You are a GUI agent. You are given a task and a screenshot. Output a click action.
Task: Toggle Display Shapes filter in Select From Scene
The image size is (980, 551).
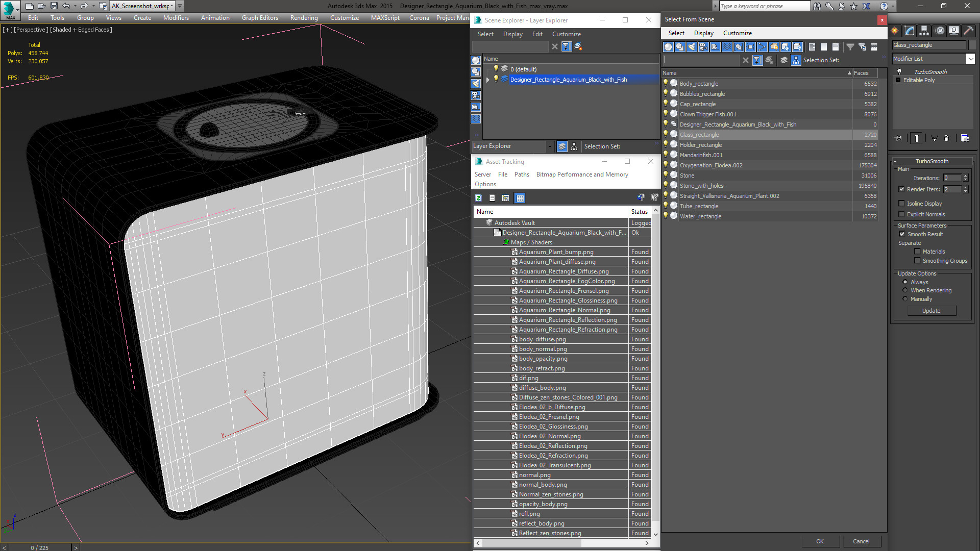(680, 47)
